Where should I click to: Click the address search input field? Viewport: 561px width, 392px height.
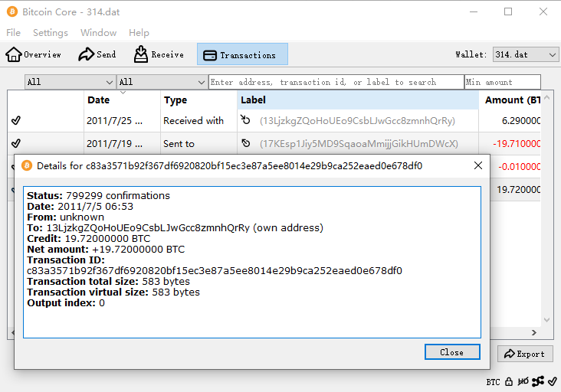coord(336,82)
